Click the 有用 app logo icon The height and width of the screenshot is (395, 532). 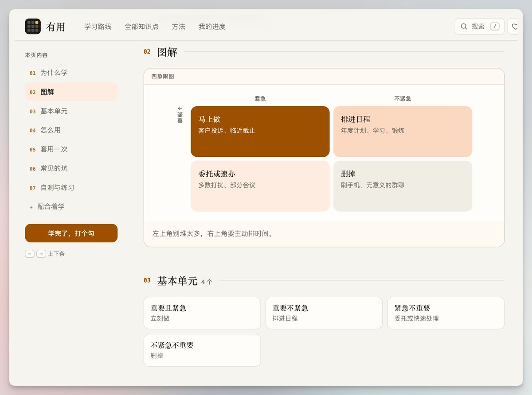pos(33,27)
